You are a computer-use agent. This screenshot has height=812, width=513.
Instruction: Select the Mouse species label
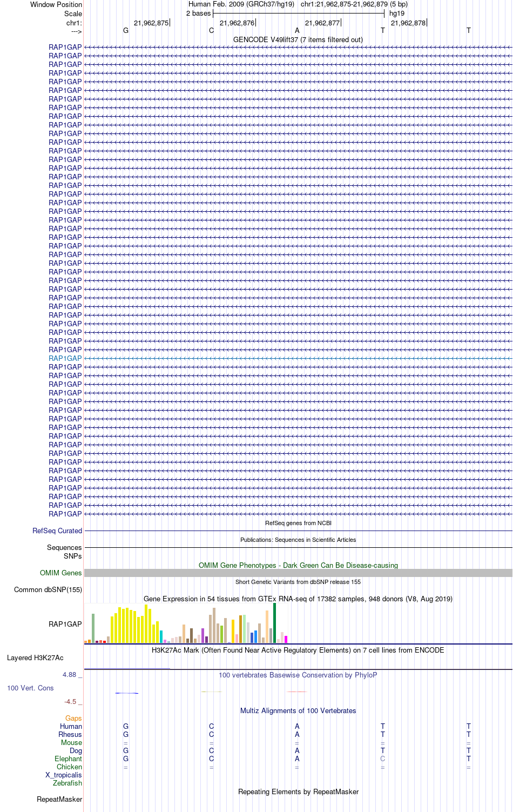pyautogui.click(x=71, y=742)
